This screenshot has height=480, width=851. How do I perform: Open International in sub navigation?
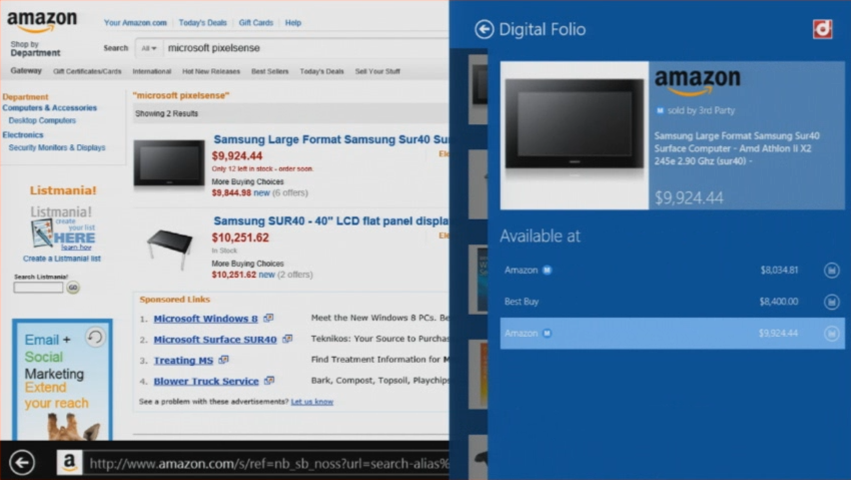tap(152, 71)
